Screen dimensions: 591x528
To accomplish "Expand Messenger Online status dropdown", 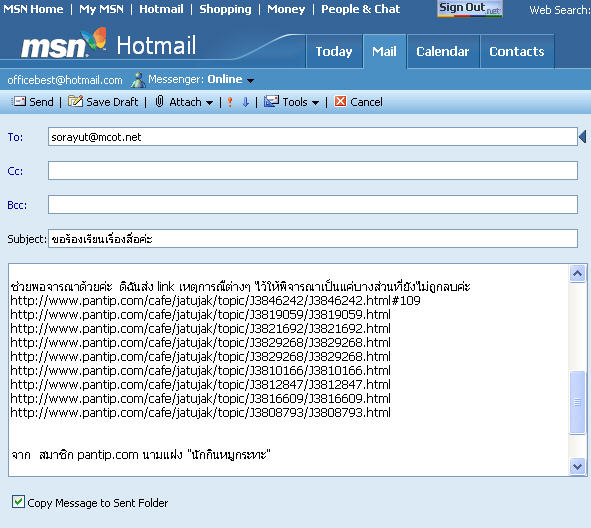I will (250, 80).
